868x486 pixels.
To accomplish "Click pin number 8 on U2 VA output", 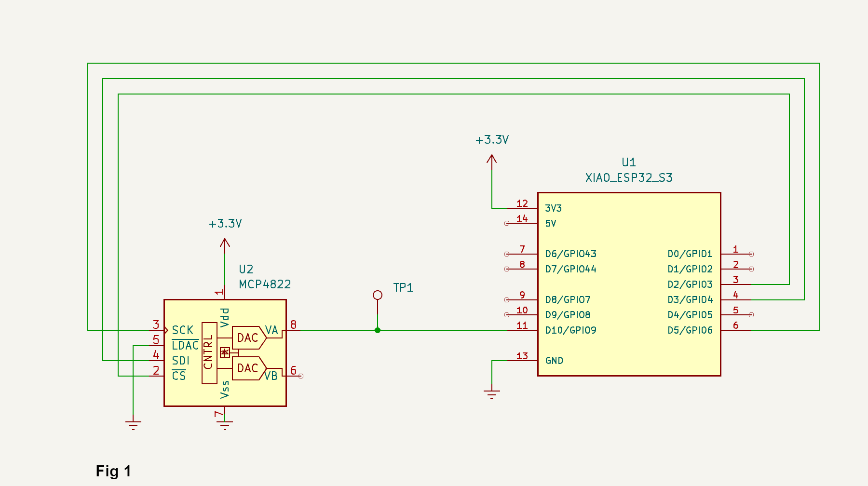I will pyautogui.click(x=293, y=325).
